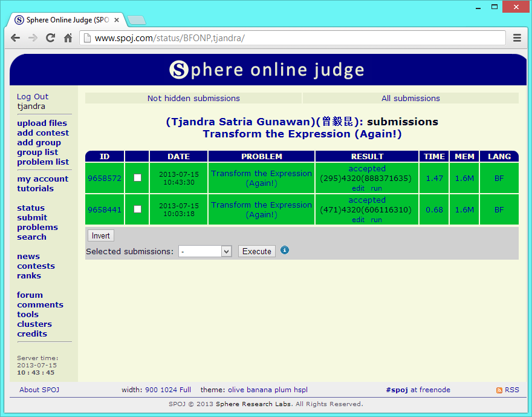Click the info icon next to Execute
Screen dimensions: 532x417
(285, 251)
